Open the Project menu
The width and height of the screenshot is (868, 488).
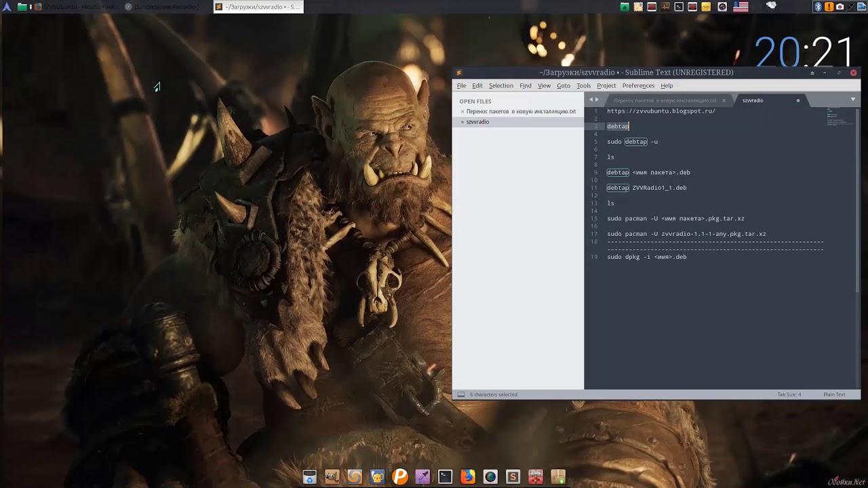pyautogui.click(x=606, y=85)
